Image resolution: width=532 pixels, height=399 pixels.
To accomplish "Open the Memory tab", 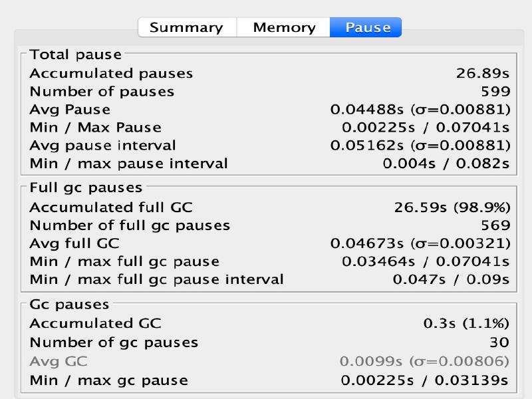I will [x=284, y=27].
